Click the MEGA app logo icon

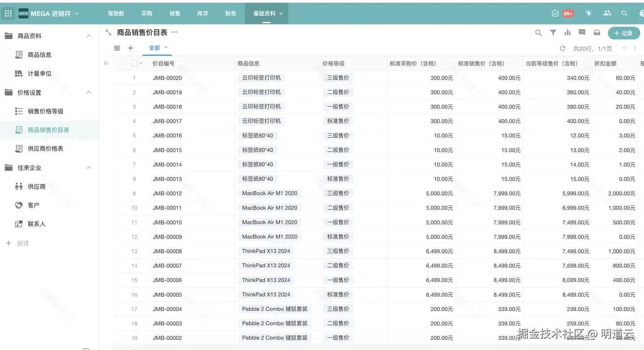click(23, 13)
